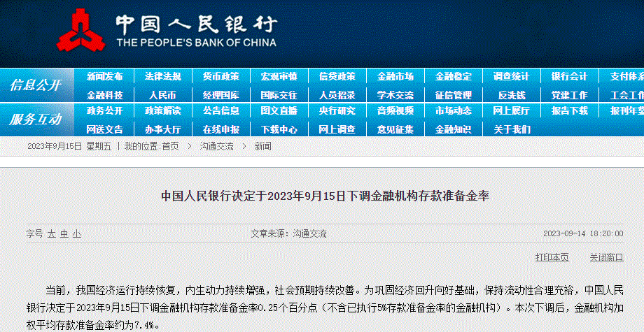Select the 图文直播 menu item
This screenshot has width=644, height=332.
[279, 110]
